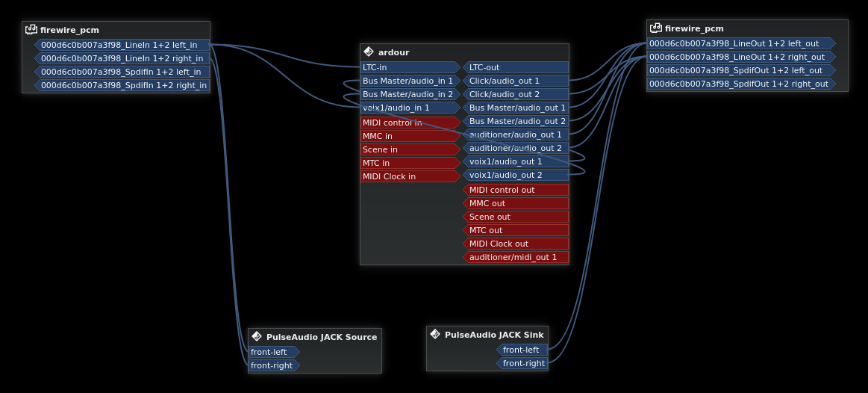Image resolution: width=868 pixels, height=393 pixels.
Task: Click ardour's LTC-in port
Action: pos(410,67)
